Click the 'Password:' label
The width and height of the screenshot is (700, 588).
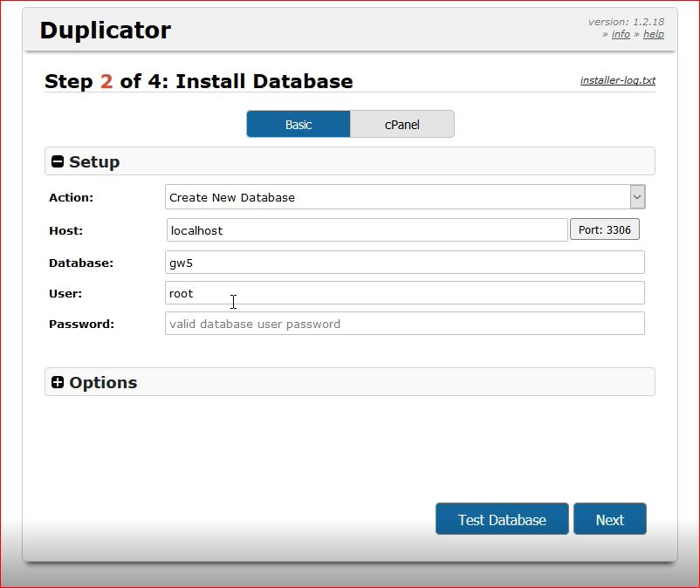point(81,324)
